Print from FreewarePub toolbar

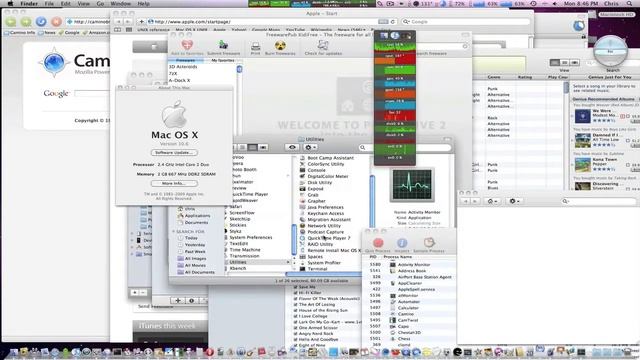point(256,48)
